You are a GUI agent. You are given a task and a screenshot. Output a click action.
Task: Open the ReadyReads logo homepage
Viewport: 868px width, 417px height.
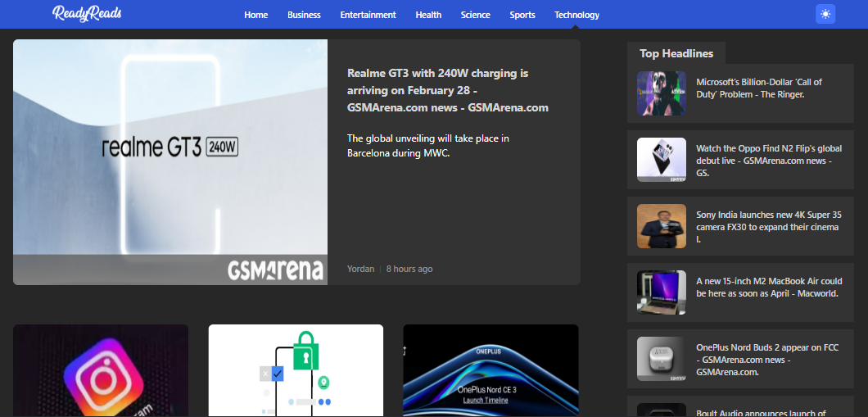click(87, 14)
